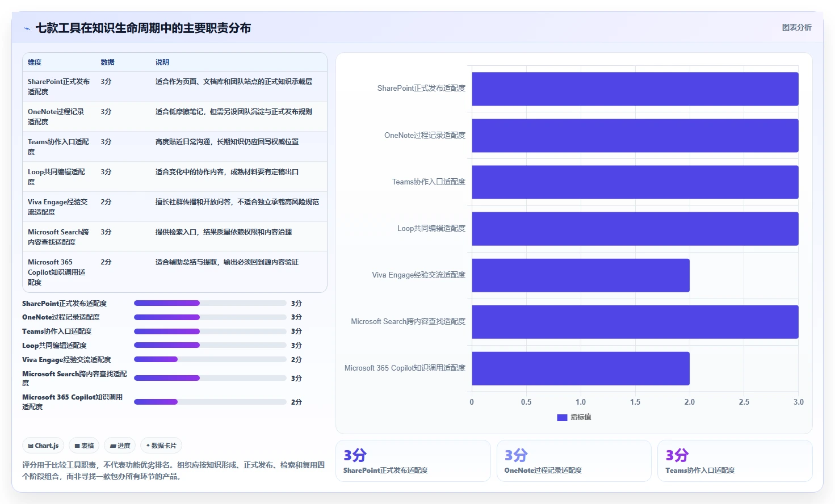This screenshot has width=835, height=504.
Task: Click description 适合作为页面、文档库和团队站点的正式知识承载层
Action: [x=234, y=81]
